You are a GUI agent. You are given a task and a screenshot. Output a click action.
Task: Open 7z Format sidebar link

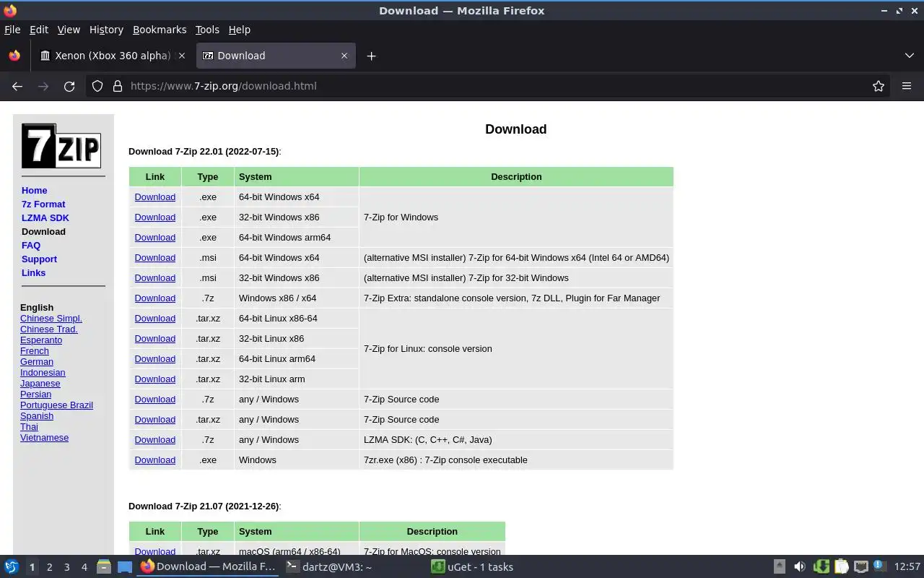43,204
